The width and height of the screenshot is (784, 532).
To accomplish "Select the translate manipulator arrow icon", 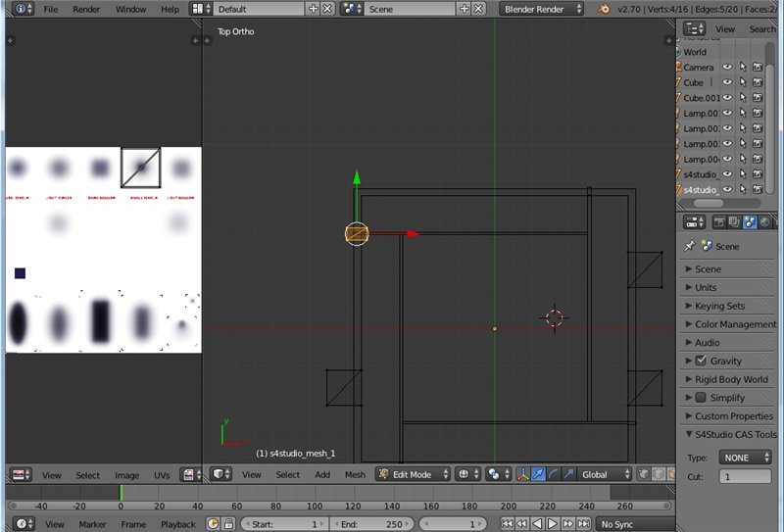I will point(539,474).
